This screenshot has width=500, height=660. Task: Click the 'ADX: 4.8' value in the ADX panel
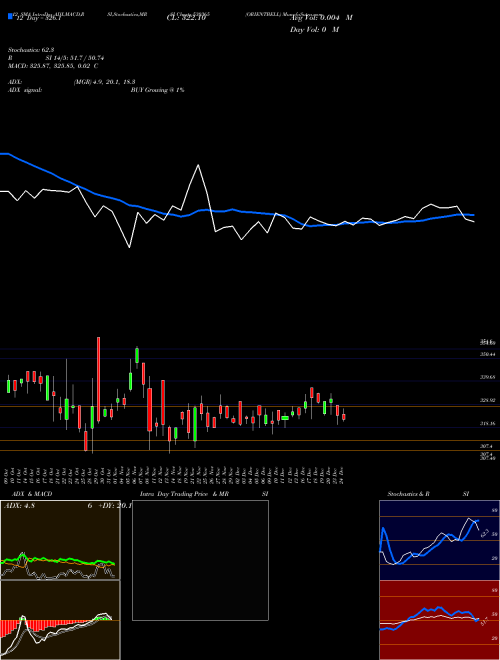19,506
